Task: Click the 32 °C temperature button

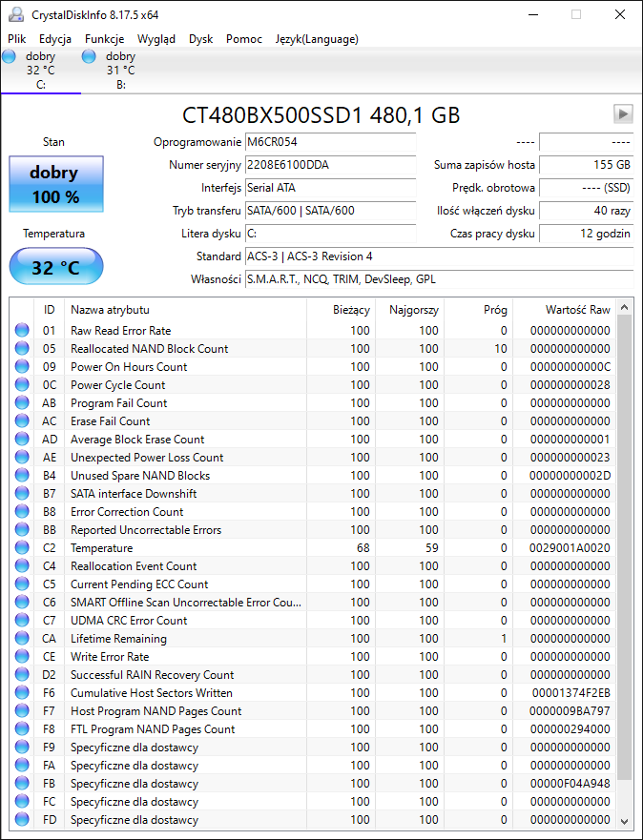Action: 56,266
